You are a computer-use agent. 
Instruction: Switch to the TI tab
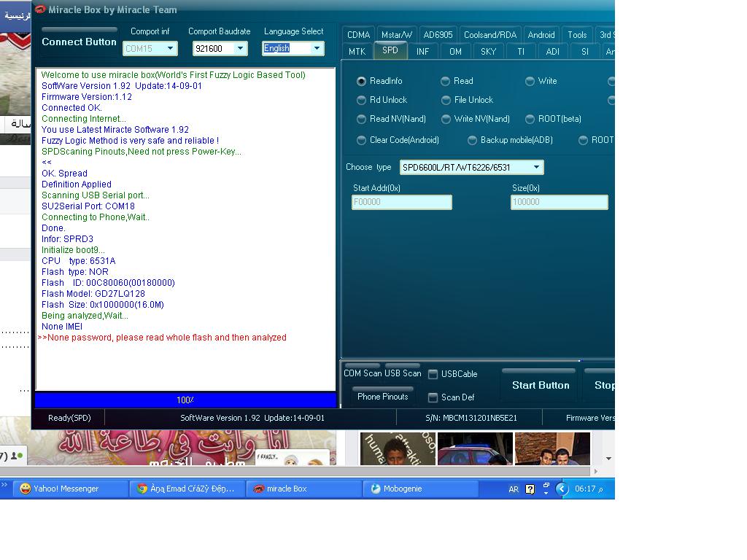[x=521, y=52]
